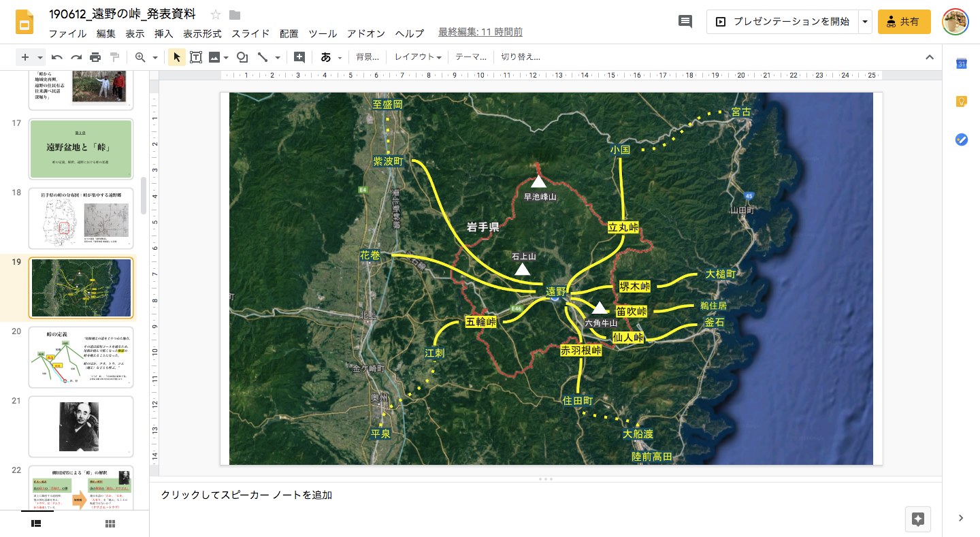Open Google Calendar side panel
Screen dimensions: 980x537
coord(961,64)
